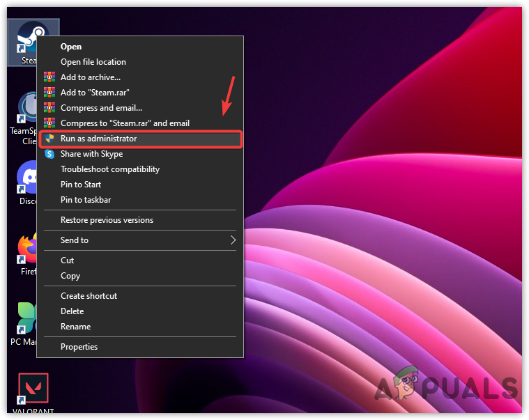Choose Compress to "Steam.rar" and email
Image resolution: width=529 pixels, height=420 pixels.
click(x=140, y=123)
